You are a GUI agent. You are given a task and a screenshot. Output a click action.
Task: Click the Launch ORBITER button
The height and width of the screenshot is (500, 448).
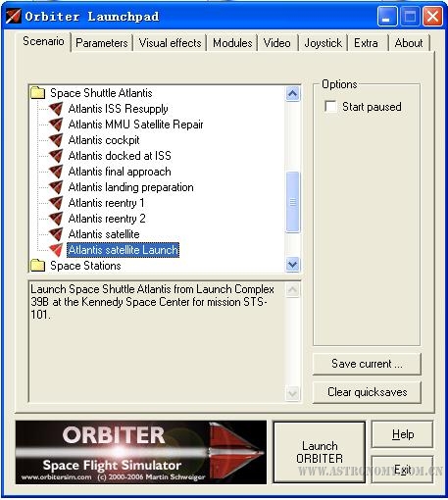pos(320,452)
